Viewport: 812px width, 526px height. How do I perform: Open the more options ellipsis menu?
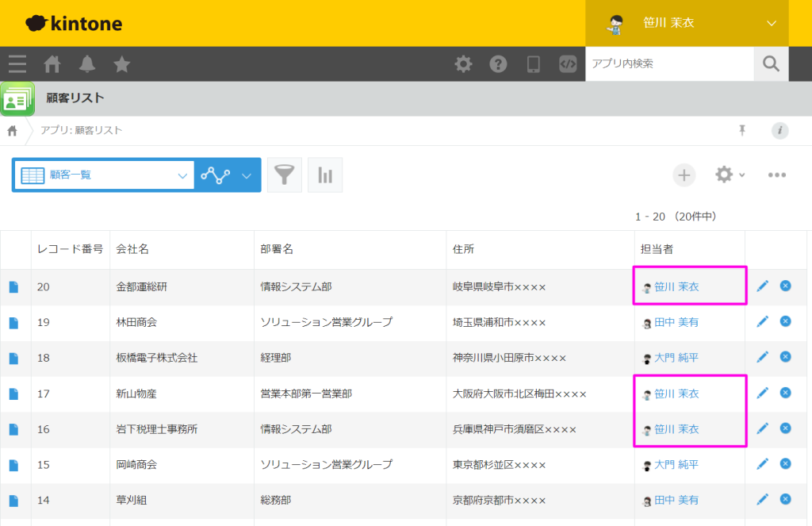(x=777, y=175)
